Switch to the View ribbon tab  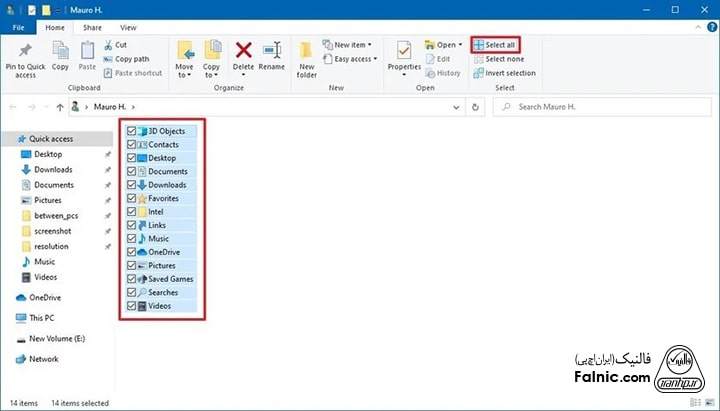click(x=128, y=27)
